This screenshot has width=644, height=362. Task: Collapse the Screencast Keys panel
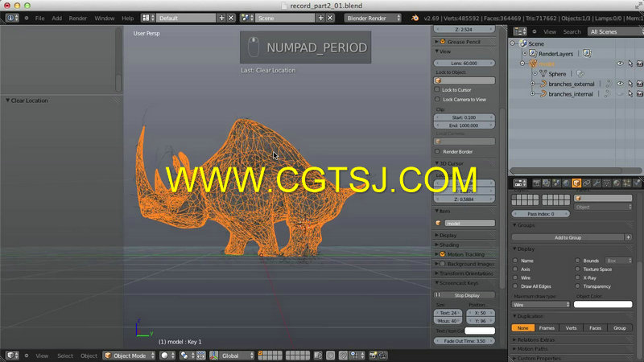tap(436, 283)
